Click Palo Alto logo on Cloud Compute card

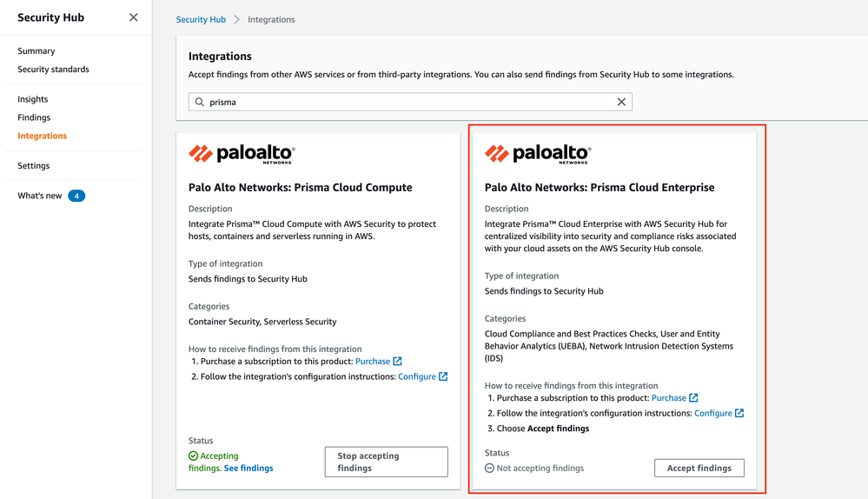pos(242,154)
